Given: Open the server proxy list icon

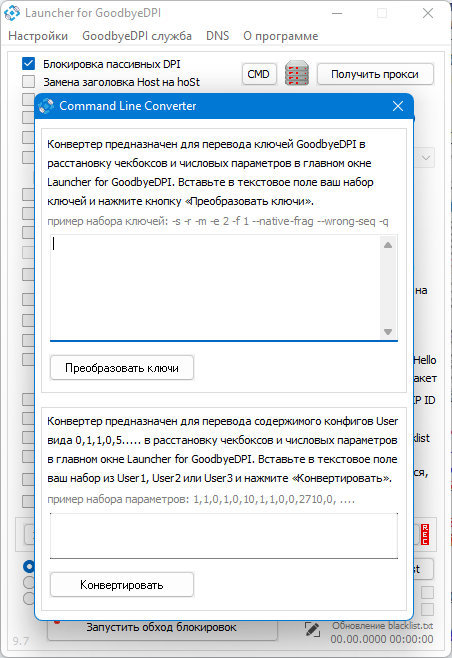Looking at the screenshot, I should point(297,73).
